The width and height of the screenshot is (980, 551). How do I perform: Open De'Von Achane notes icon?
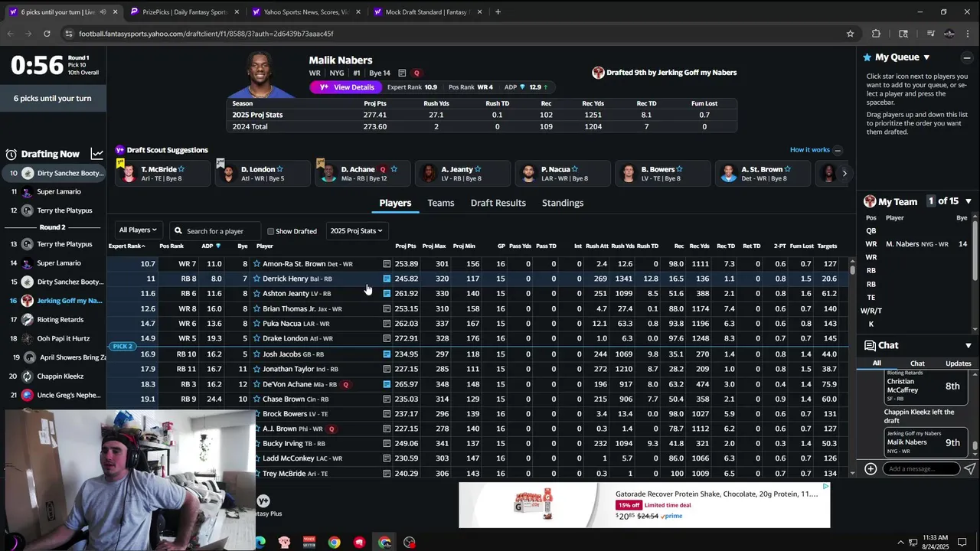click(x=387, y=384)
